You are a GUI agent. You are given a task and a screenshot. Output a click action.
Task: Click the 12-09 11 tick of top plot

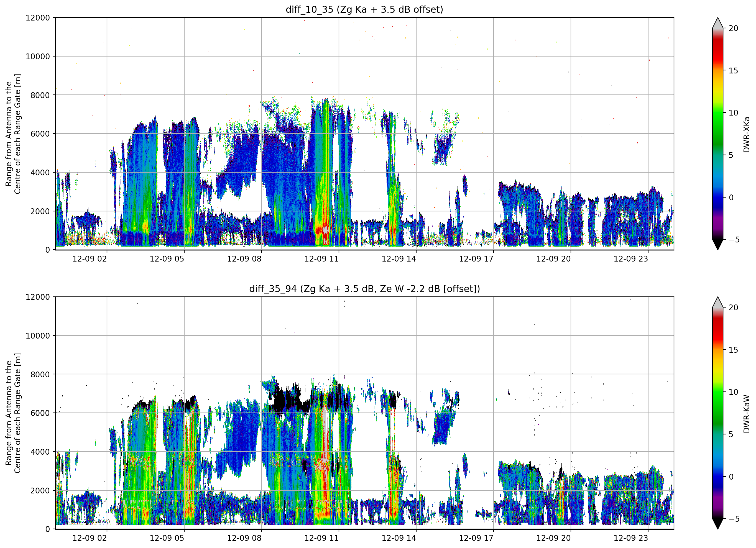[321, 259]
